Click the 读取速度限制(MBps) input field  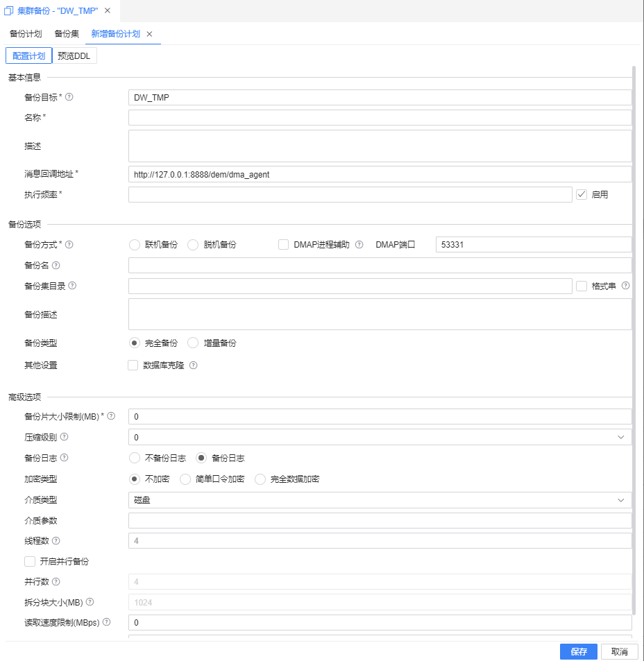380,623
